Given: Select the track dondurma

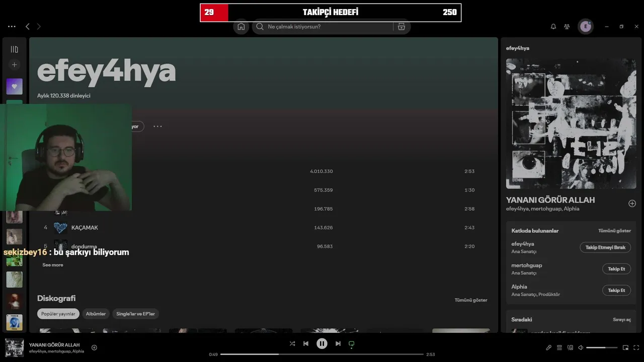Looking at the screenshot, I should (x=84, y=246).
